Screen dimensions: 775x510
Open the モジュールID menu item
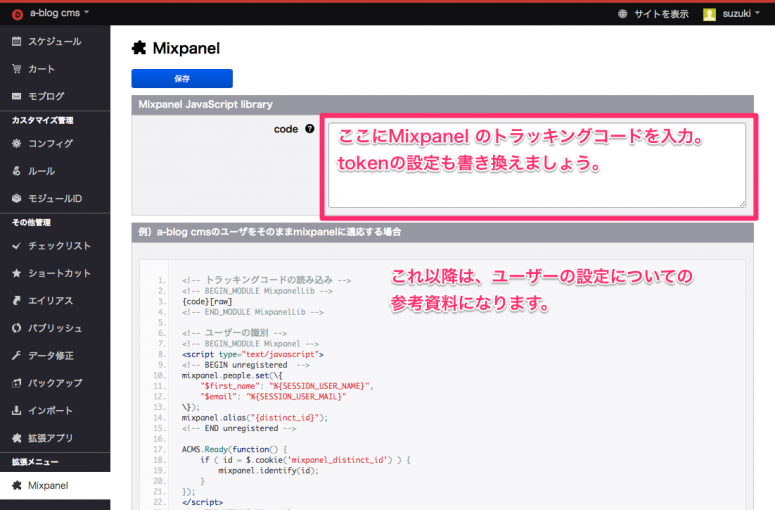pyautogui.click(x=55, y=198)
